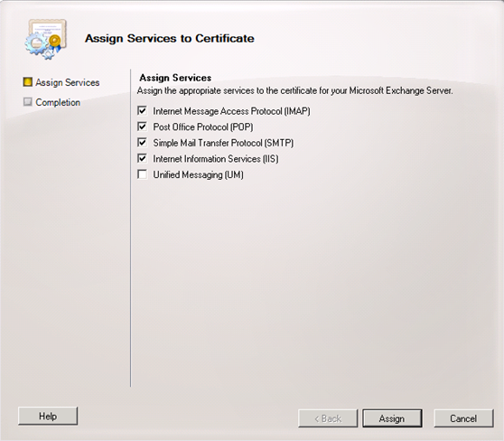Click the Simple Mail Transfer Protocol label

(223, 143)
